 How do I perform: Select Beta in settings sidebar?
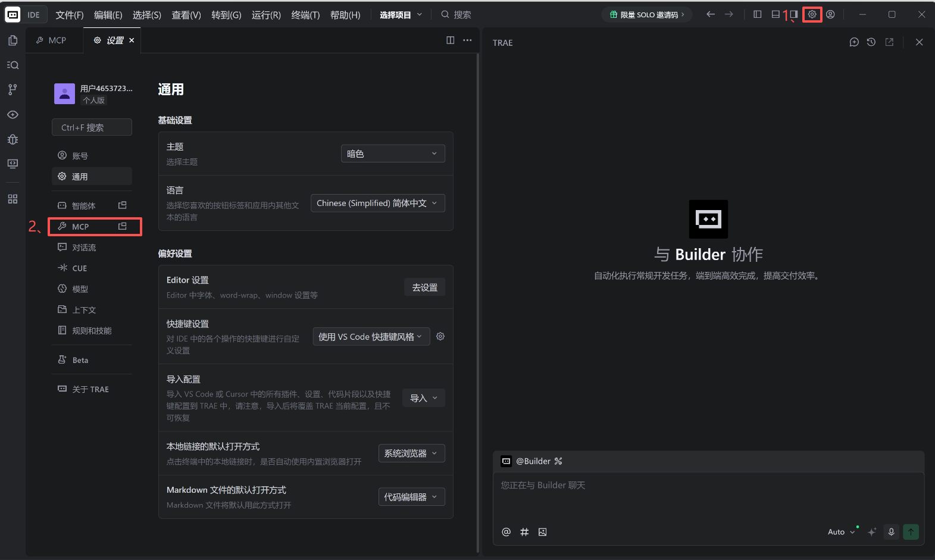coord(92,360)
